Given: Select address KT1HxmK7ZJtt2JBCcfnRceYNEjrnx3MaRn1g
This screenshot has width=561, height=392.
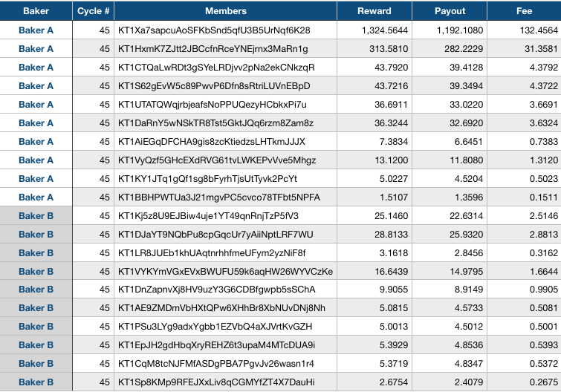Looking at the screenshot, I should pos(213,49).
